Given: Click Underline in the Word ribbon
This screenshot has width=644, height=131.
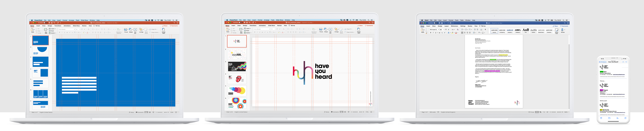Looking at the screenshot, I should (x=436, y=33).
